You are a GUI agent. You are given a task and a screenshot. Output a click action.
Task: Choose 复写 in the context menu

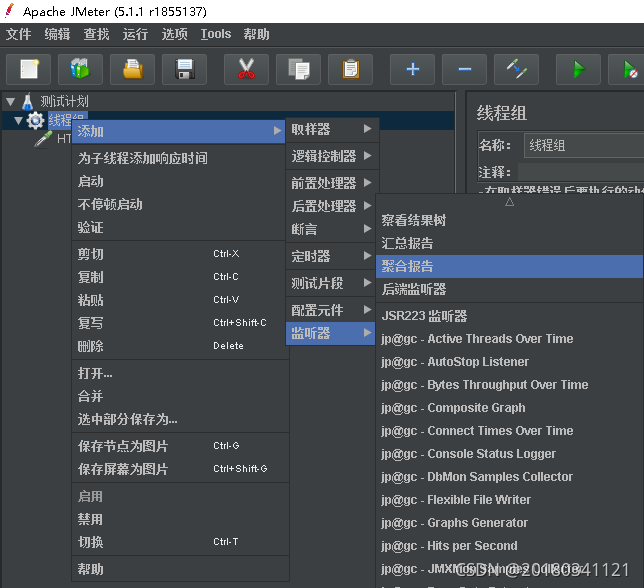[x=180, y=323]
